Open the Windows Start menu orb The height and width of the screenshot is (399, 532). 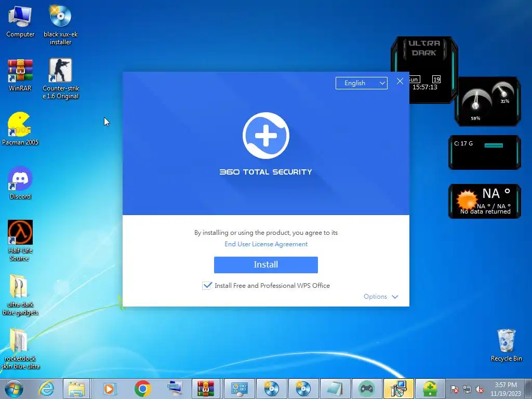point(14,389)
